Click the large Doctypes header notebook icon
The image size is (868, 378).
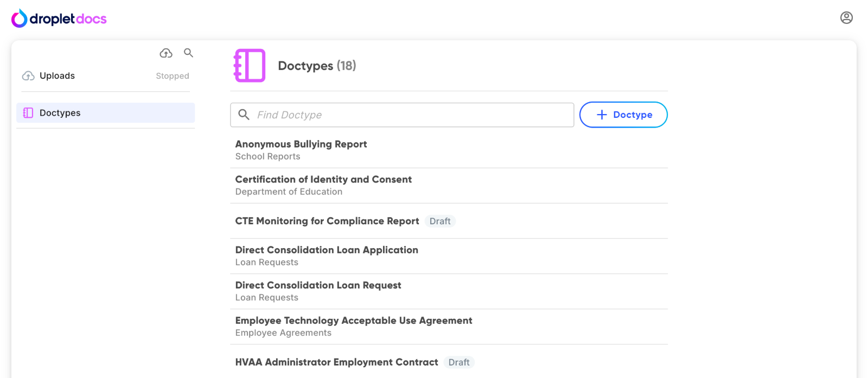[250, 66]
